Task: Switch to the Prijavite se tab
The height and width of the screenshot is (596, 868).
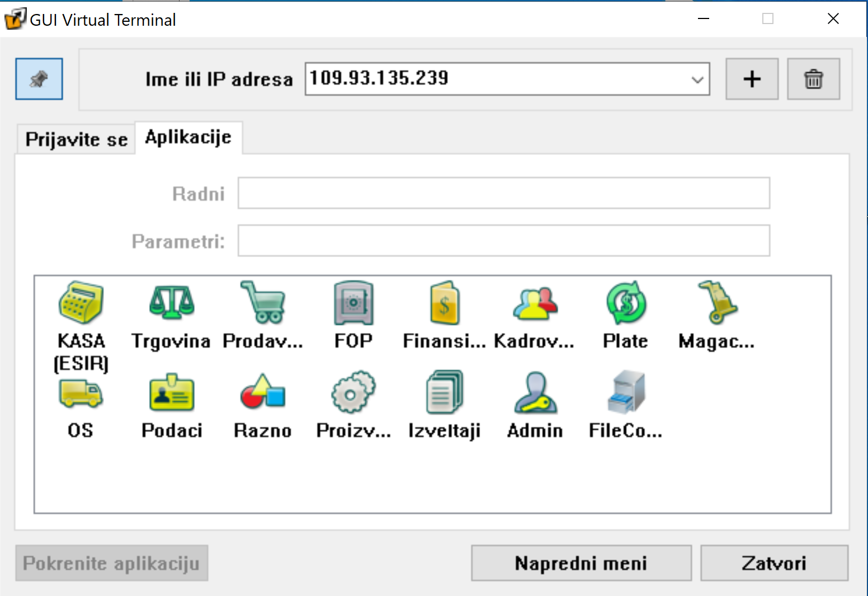Action: (77, 139)
